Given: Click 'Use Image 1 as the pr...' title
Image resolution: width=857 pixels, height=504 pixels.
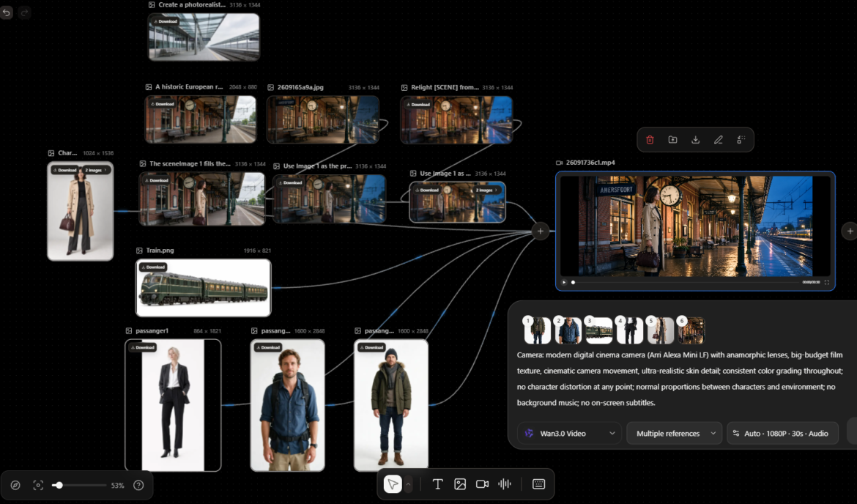Looking at the screenshot, I should pos(318,166).
